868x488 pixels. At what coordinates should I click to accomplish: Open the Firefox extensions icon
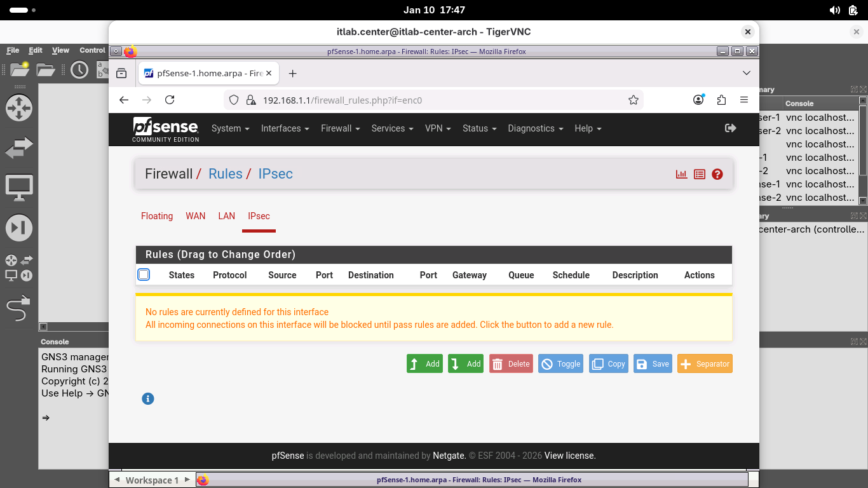click(721, 100)
